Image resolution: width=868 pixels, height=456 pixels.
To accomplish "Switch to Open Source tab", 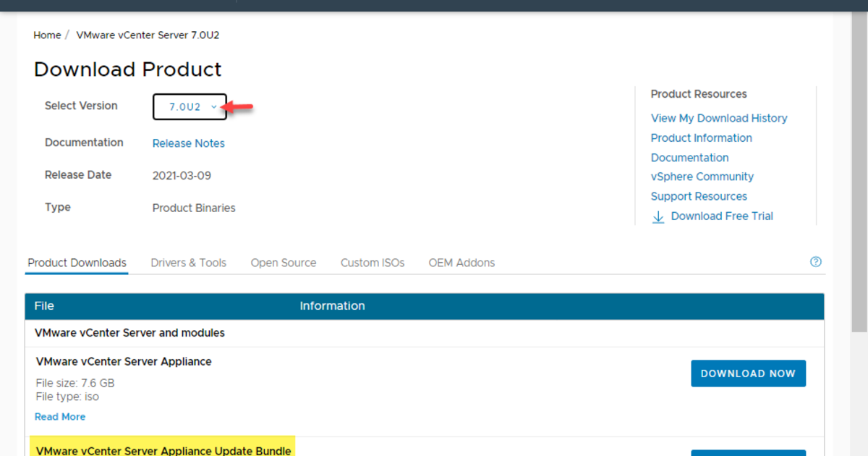I will tap(284, 263).
